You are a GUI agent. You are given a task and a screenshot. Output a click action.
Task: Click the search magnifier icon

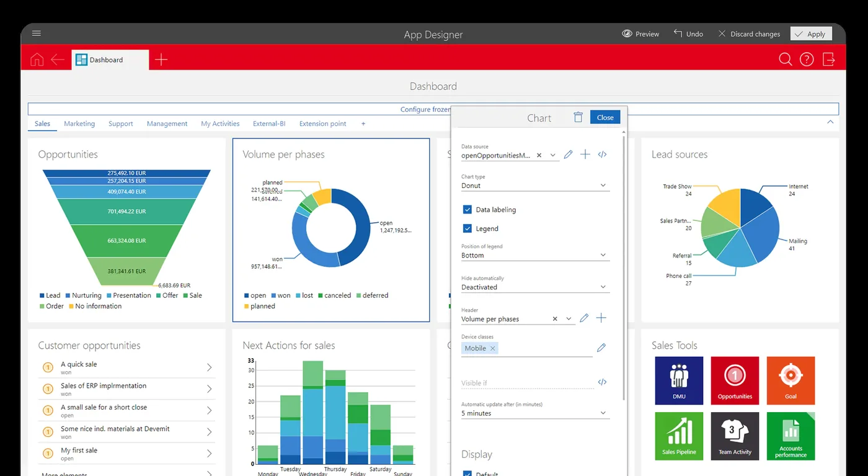(x=786, y=60)
